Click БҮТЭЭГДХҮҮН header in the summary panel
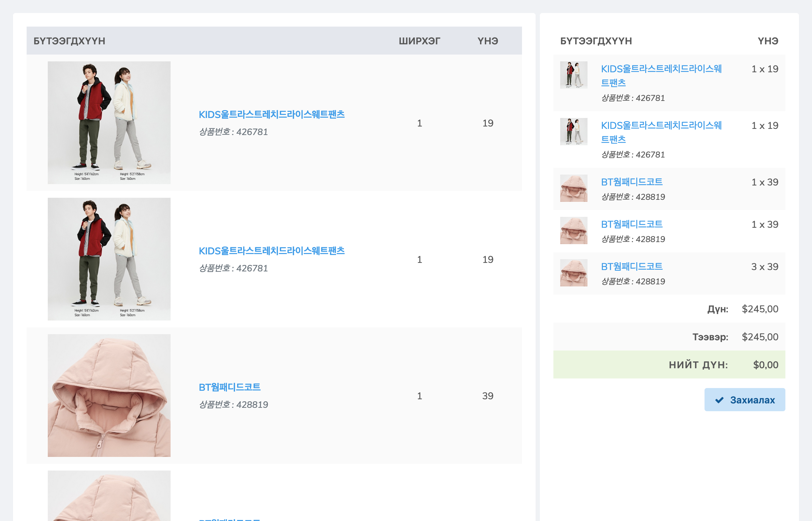Screen dimensions: 812x521 596,41
